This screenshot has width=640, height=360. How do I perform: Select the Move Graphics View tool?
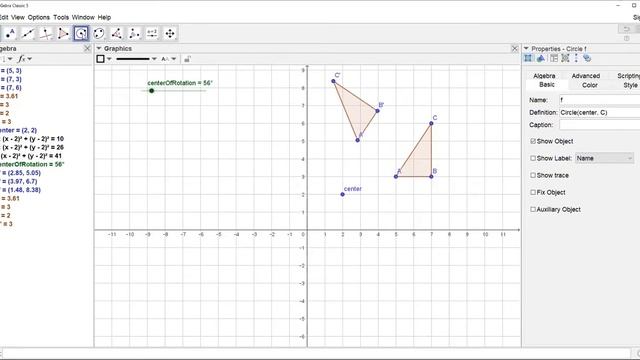click(x=170, y=33)
